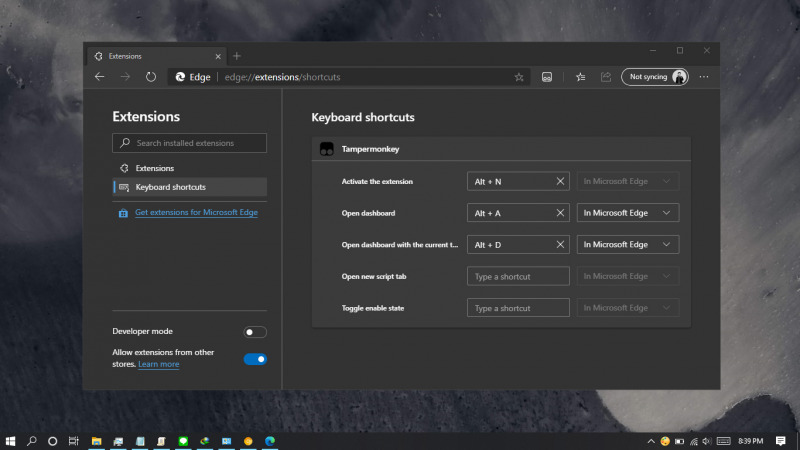Click the taskbar search magnifier icon
The width and height of the screenshot is (800, 450).
click(32, 441)
